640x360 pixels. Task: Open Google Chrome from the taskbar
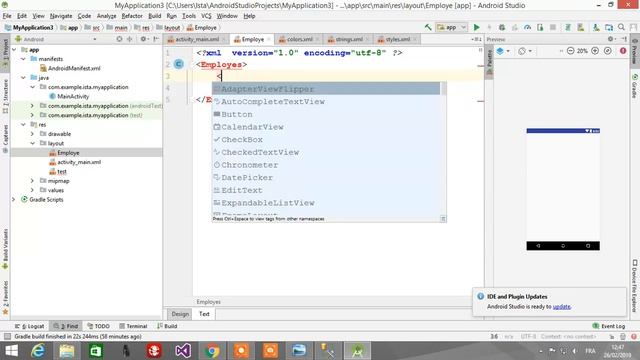click(212, 351)
